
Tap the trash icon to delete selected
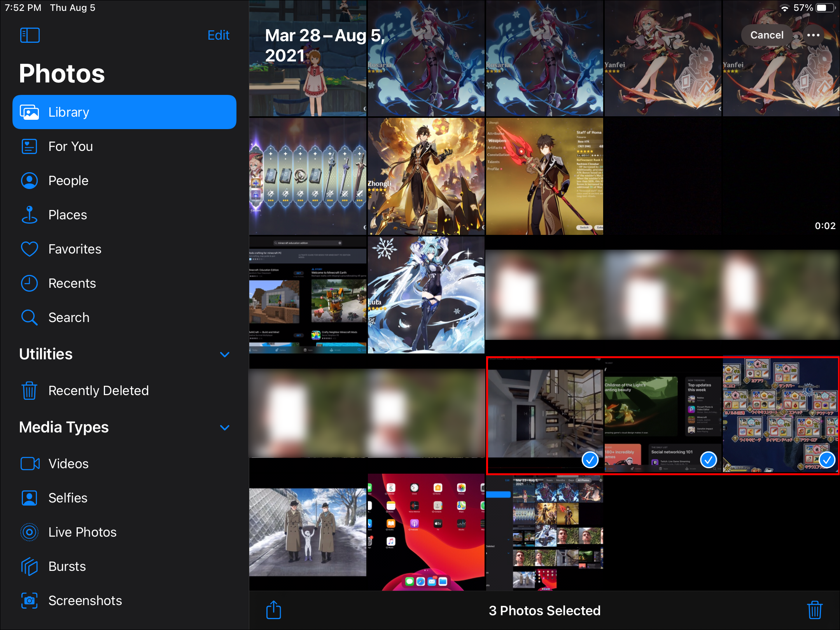point(814,610)
